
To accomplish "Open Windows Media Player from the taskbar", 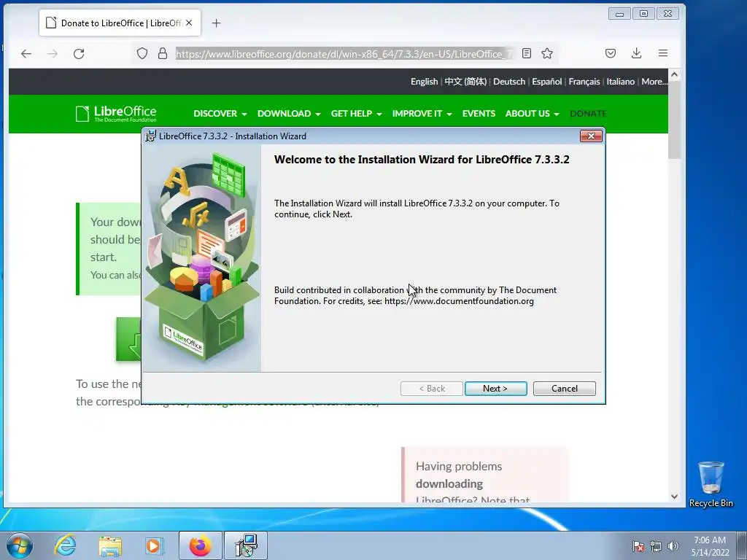I will click(155, 545).
